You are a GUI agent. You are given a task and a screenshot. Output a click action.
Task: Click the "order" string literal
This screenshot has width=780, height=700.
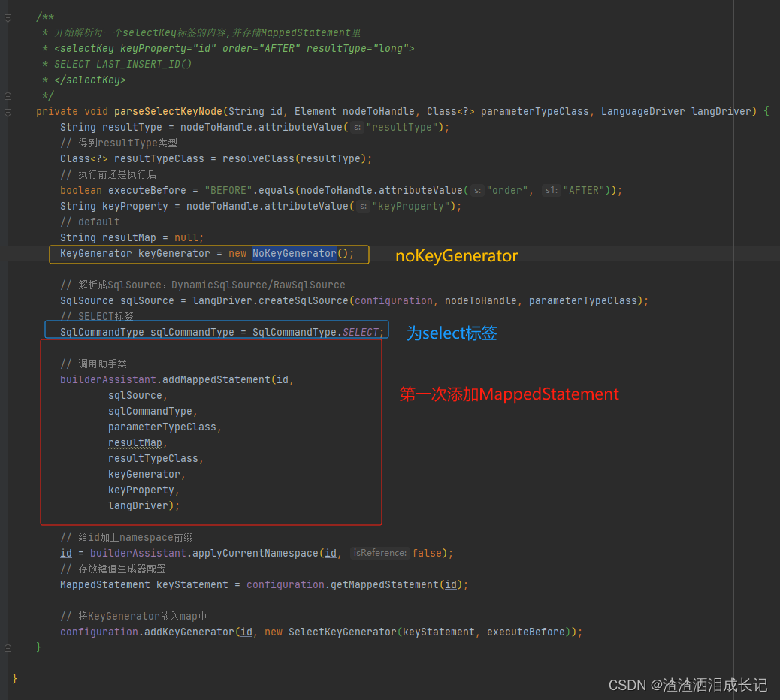coord(507,191)
